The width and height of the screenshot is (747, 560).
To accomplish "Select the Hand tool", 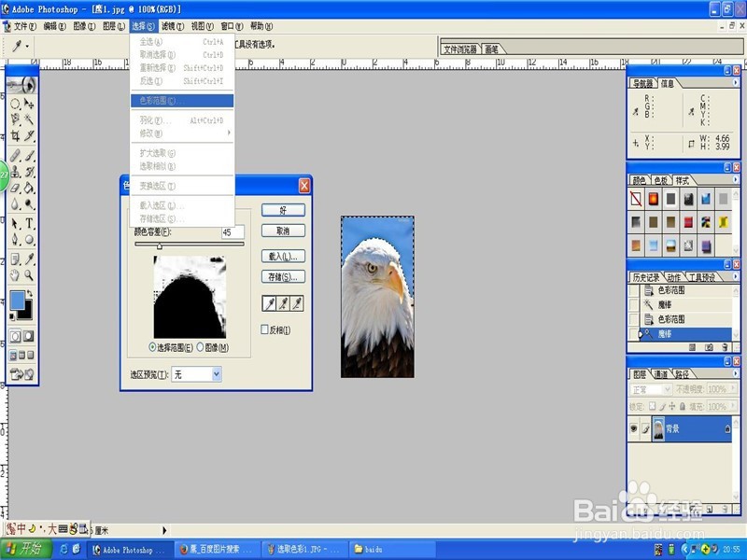I will pos(15,275).
